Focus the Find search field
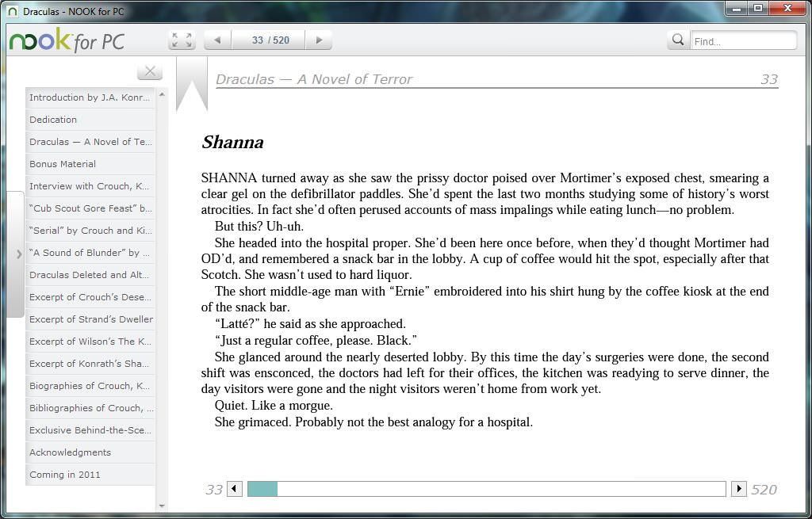This screenshot has width=812, height=519. pyautogui.click(x=744, y=41)
